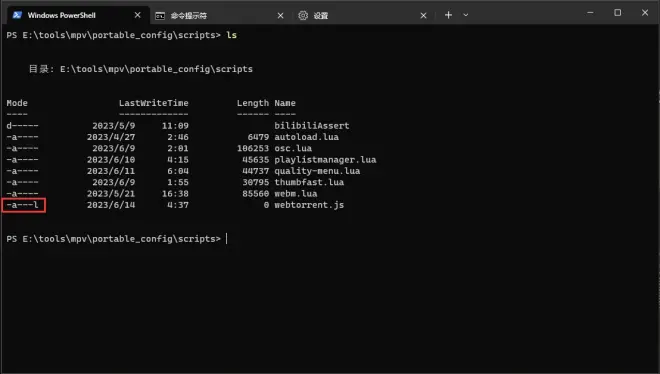
Task: Click the webm.lua file name
Action: click(296, 194)
